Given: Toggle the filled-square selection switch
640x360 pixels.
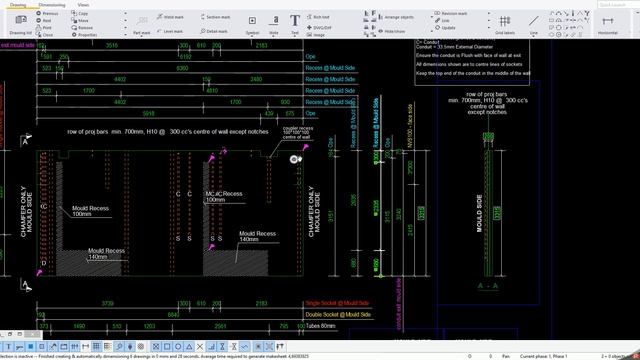Looking at the screenshot, I should [x=31, y=347].
